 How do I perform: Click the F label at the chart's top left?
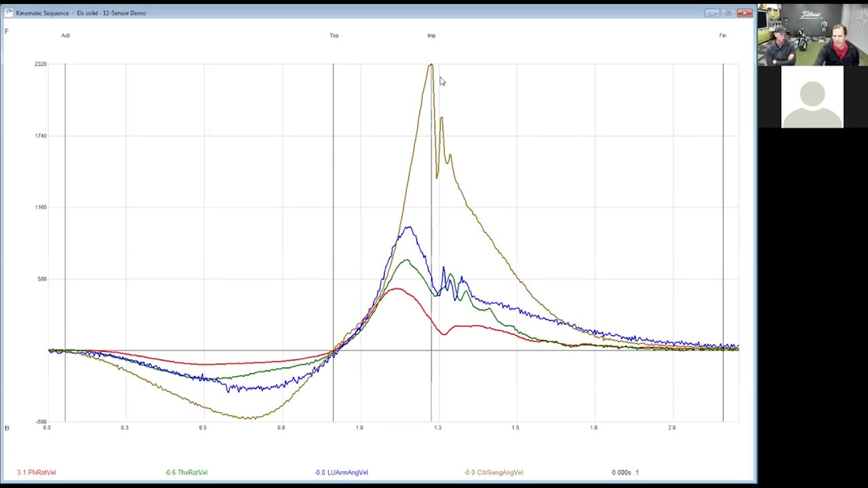(7, 31)
